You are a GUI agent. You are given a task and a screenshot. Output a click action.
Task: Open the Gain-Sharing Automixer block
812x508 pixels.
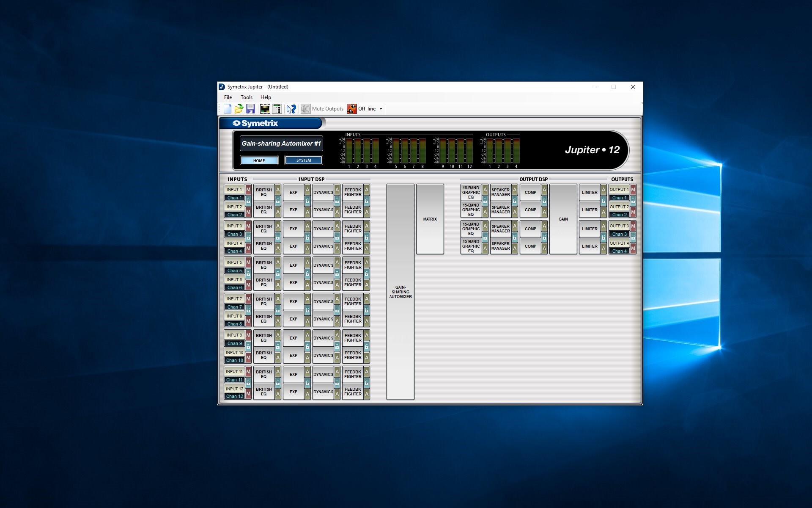400,292
